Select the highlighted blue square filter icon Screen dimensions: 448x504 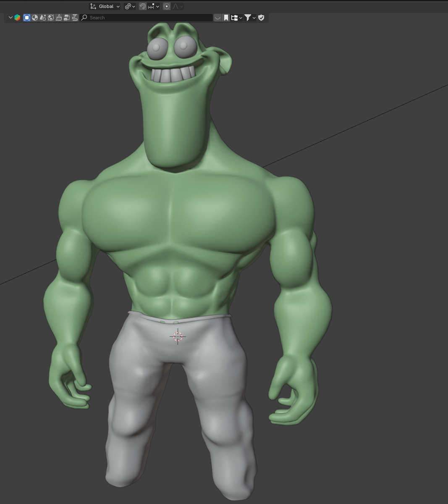point(27,18)
